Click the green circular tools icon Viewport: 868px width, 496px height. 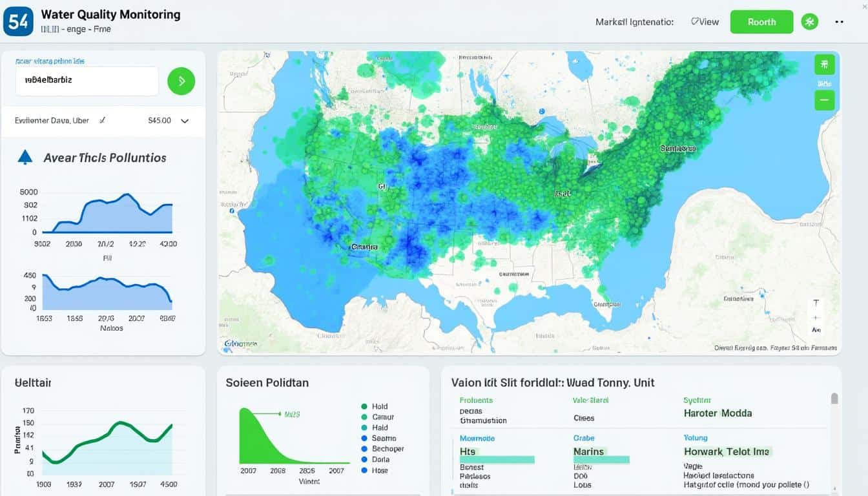pyautogui.click(x=809, y=21)
